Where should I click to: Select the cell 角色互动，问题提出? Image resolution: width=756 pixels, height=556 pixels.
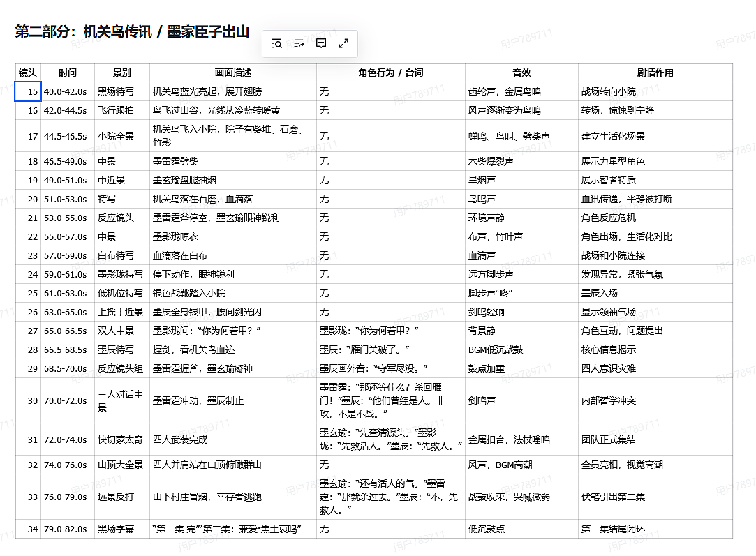click(655, 331)
